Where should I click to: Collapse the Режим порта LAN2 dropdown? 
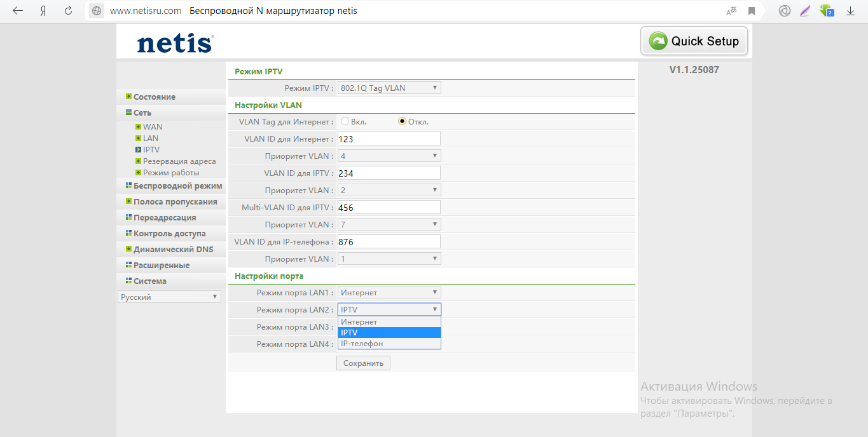point(389,309)
